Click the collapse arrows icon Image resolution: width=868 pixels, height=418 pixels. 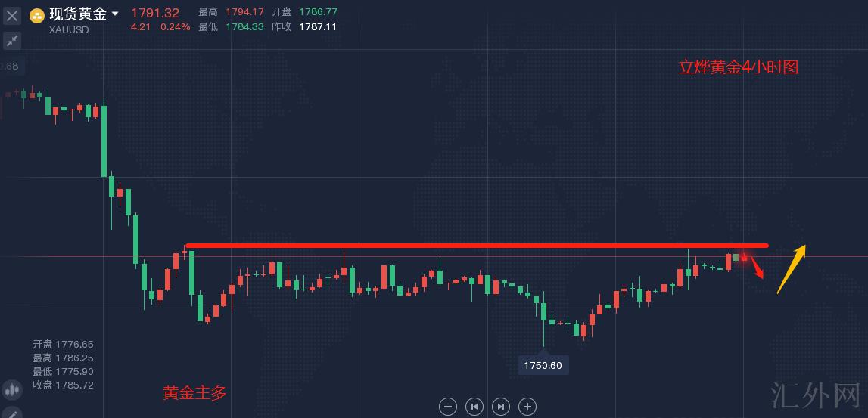pyautogui.click(x=12, y=41)
